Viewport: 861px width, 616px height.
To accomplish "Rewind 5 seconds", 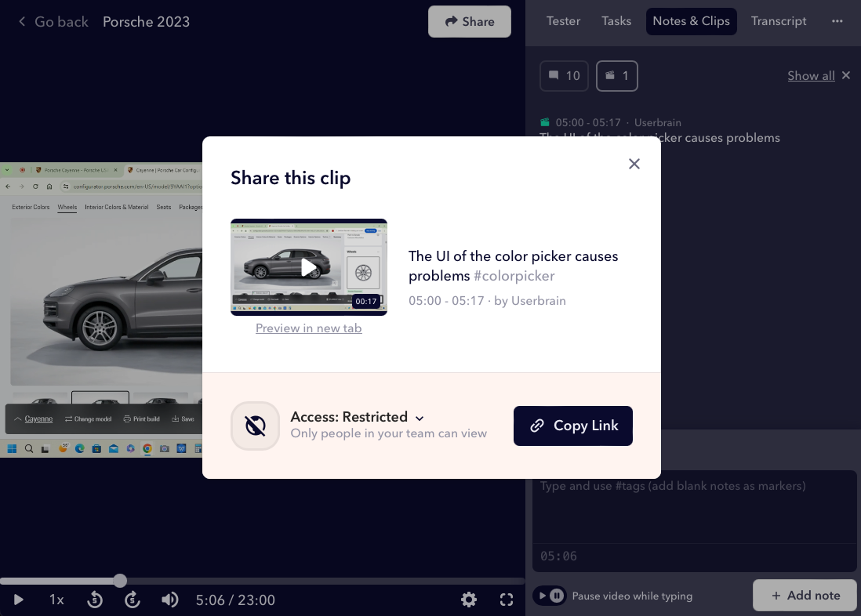I will [94, 600].
